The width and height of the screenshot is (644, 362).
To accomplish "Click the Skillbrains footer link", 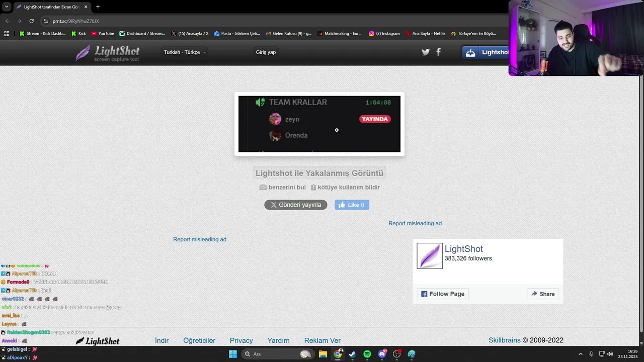I will coord(505,340).
